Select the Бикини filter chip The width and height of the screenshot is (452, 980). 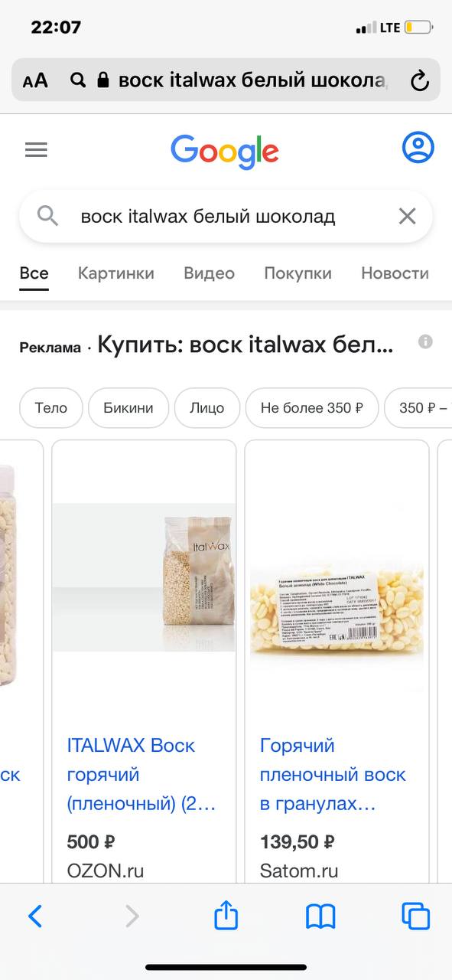point(128,407)
